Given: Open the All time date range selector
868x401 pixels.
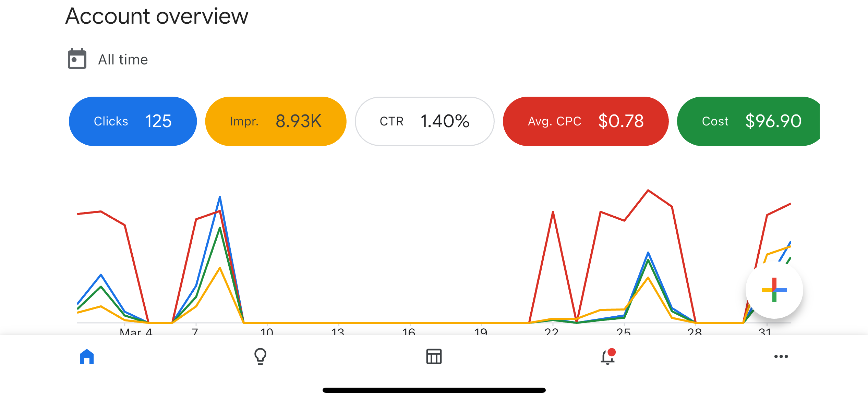Looking at the screenshot, I should pyautogui.click(x=108, y=59).
